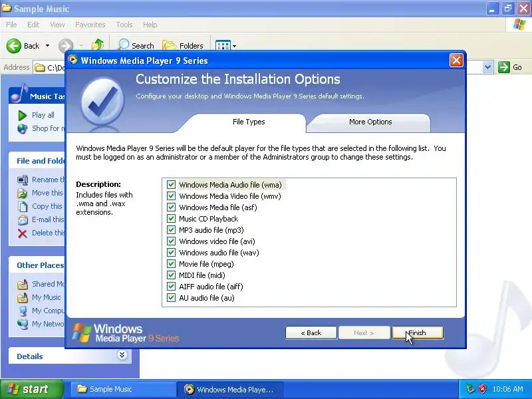Expand the Details panel chevron

pos(122,355)
